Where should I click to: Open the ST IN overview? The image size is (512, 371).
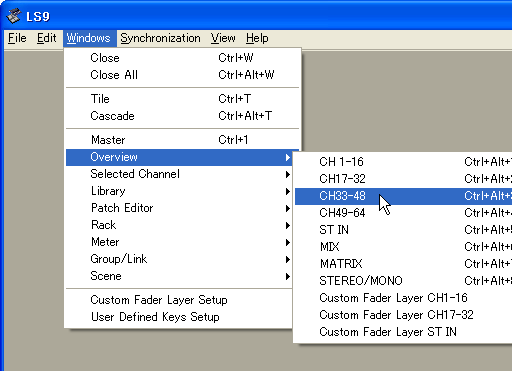pos(403,230)
